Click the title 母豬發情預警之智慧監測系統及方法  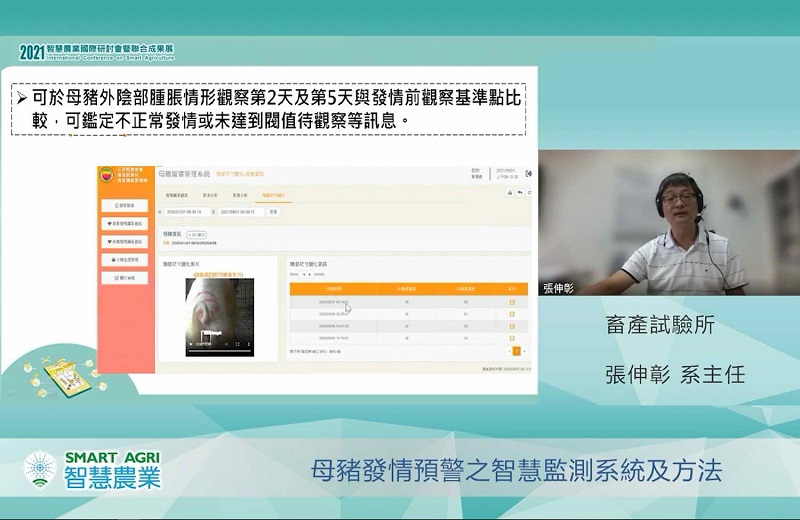516,471
